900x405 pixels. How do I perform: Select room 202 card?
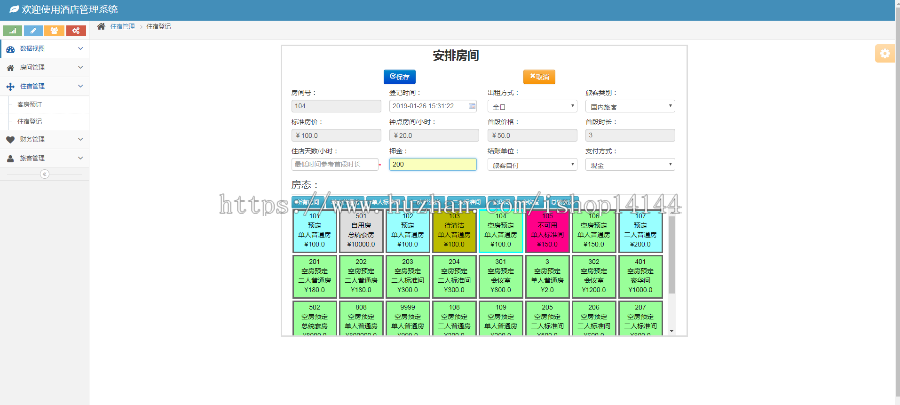tap(361, 277)
